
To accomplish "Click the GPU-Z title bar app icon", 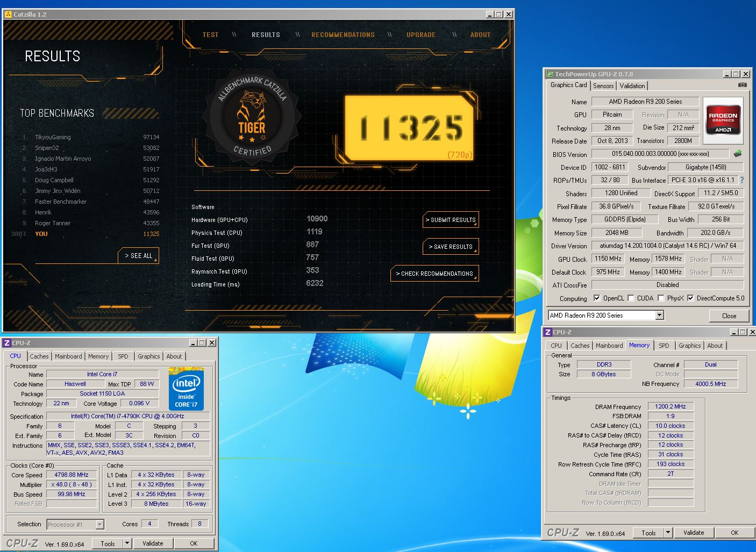I will pyautogui.click(x=550, y=74).
